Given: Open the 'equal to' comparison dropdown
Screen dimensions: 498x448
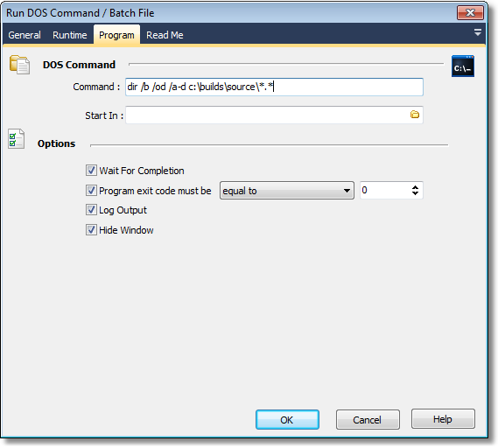Looking at the screenshot, I should (287, 191).
